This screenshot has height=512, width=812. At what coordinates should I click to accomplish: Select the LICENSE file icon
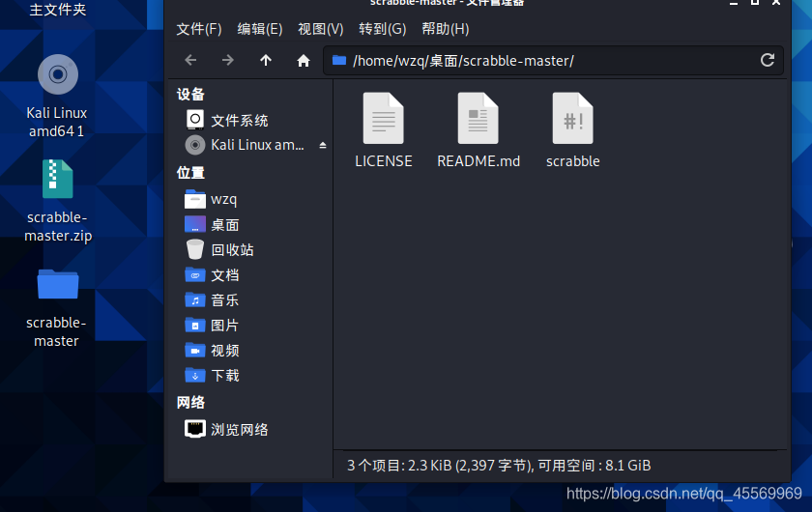coord(383,118)
